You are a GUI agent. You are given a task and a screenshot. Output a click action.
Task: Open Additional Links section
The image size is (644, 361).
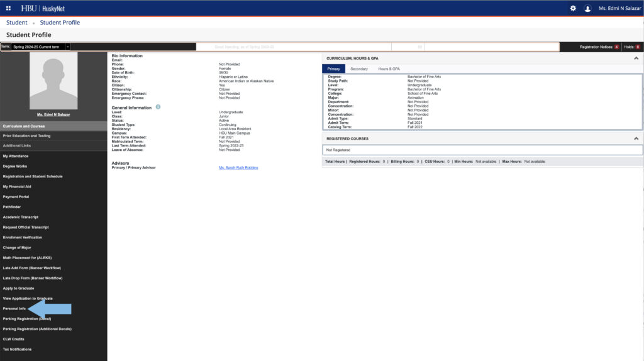click(x=53, y=145)
